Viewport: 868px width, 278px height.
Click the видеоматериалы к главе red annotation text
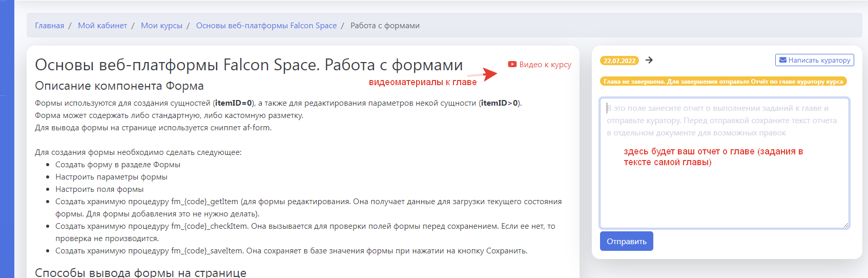[423, 82]
